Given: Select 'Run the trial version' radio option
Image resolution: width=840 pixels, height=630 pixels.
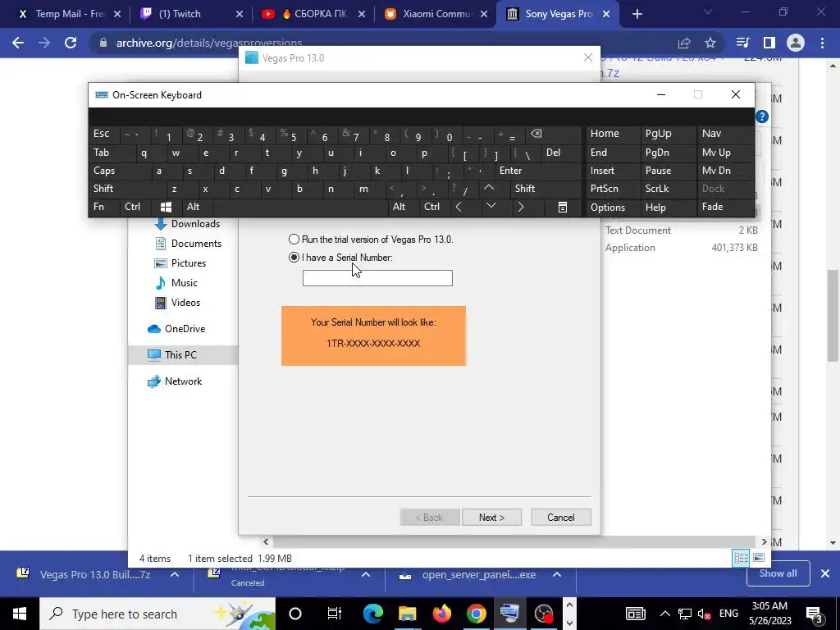Looking at the screenshot, I should pyautogui.click(x=294, y=239).
